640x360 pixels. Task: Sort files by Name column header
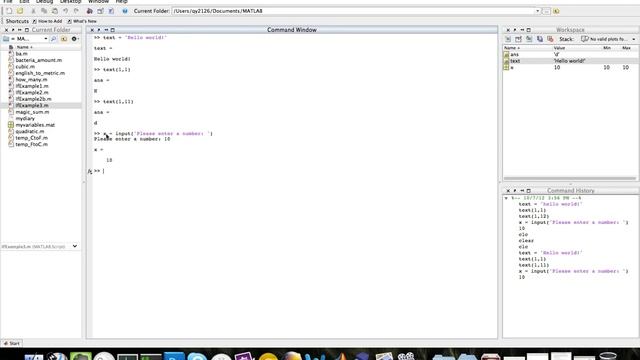[x=24, y=47]
